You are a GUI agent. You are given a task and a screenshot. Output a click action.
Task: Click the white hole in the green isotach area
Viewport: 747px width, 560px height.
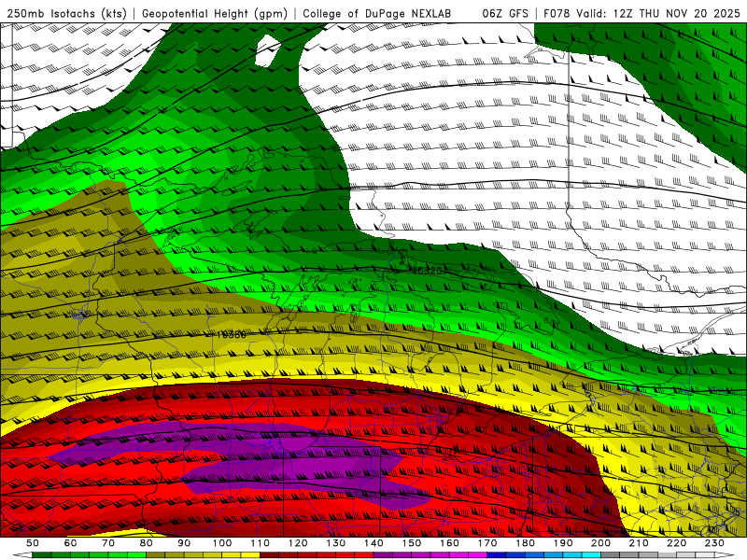[266, 50]
